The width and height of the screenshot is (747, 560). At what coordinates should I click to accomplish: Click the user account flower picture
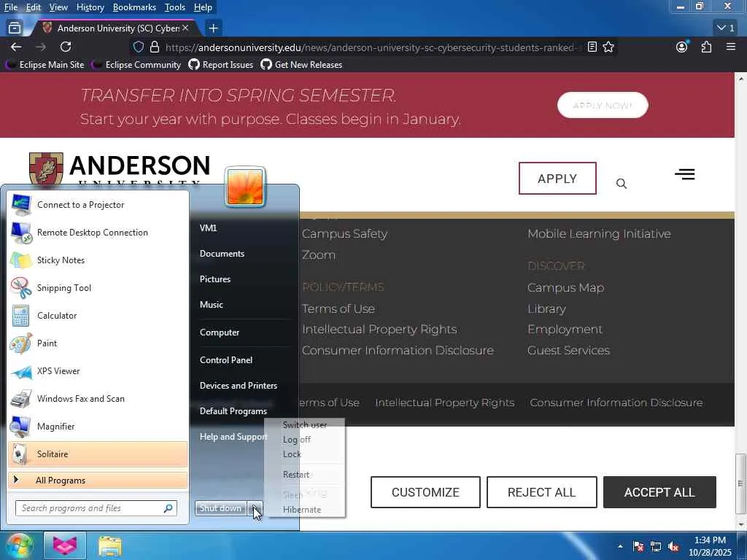coord(245,187)
